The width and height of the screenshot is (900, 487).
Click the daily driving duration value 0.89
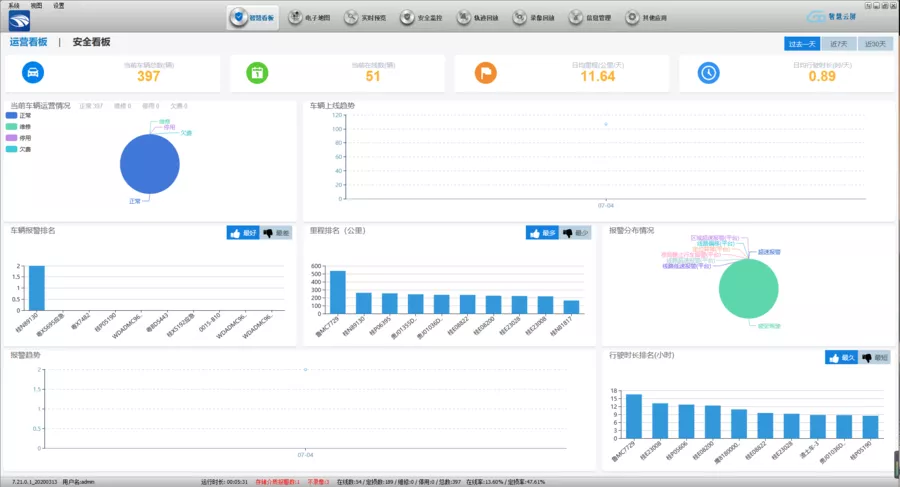822,76
